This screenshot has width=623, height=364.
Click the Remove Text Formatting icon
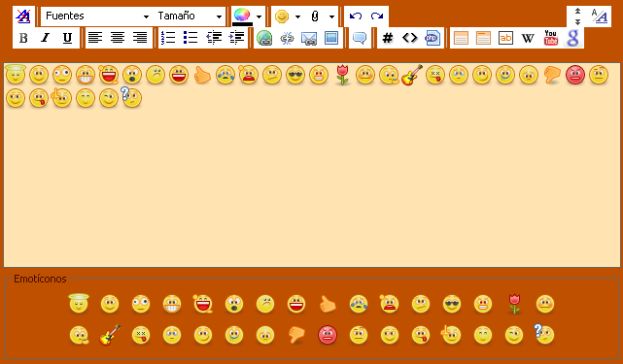click(23, 17)
